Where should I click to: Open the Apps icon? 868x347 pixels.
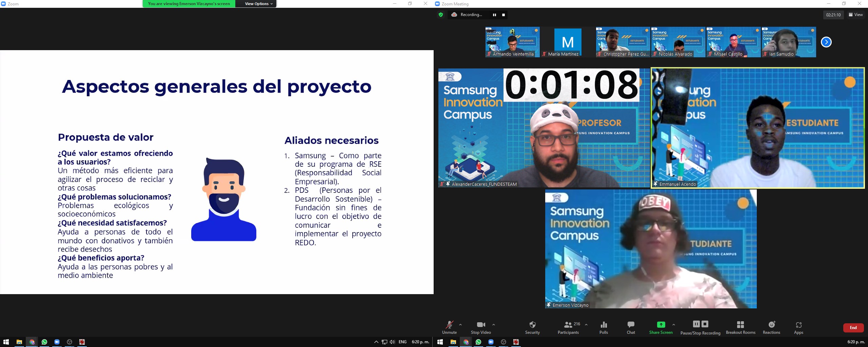(798, 325)
